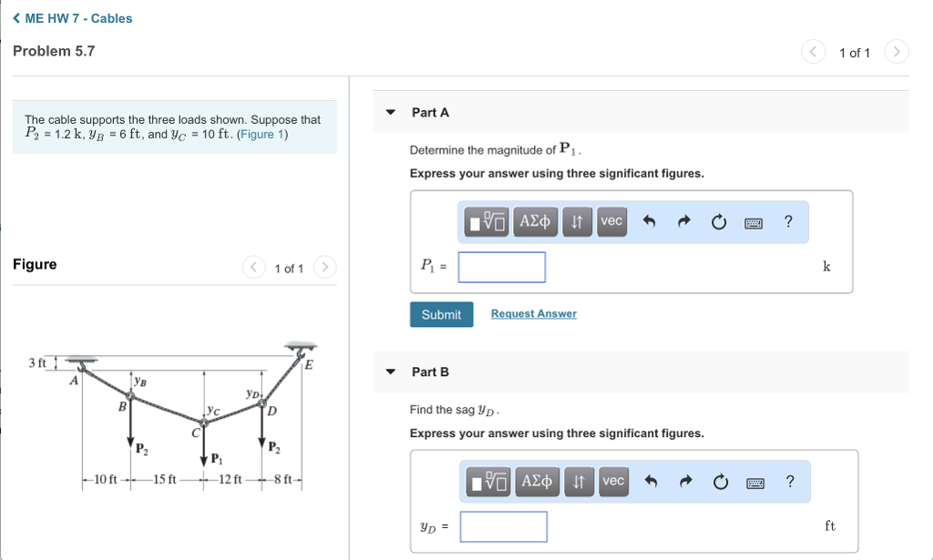Go to next figure arrow
This screenshot has width=933, height=560.
pyautogui.click(x=324, y=268)
